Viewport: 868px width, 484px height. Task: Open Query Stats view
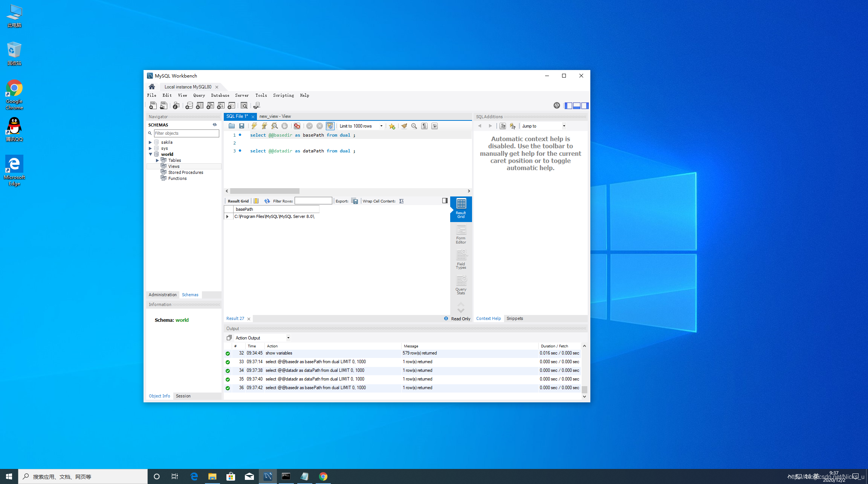pyautogui.click(x=461, y=285)
